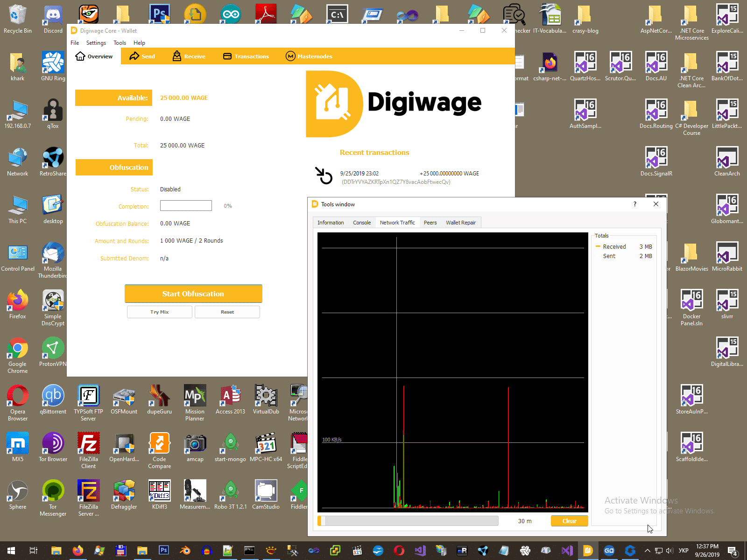Click the recent transaction amount +25 000 WAGE

pyautogui.click(x=449, y=174)
